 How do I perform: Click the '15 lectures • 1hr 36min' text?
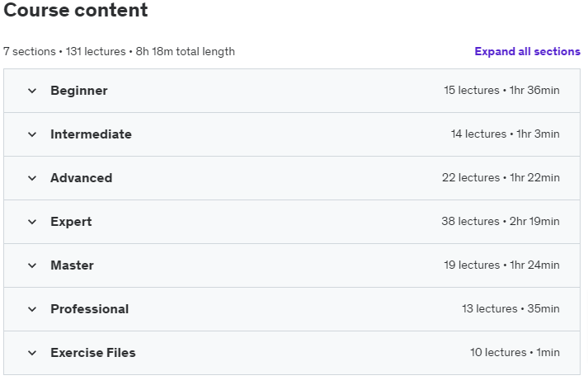(501, 91)
